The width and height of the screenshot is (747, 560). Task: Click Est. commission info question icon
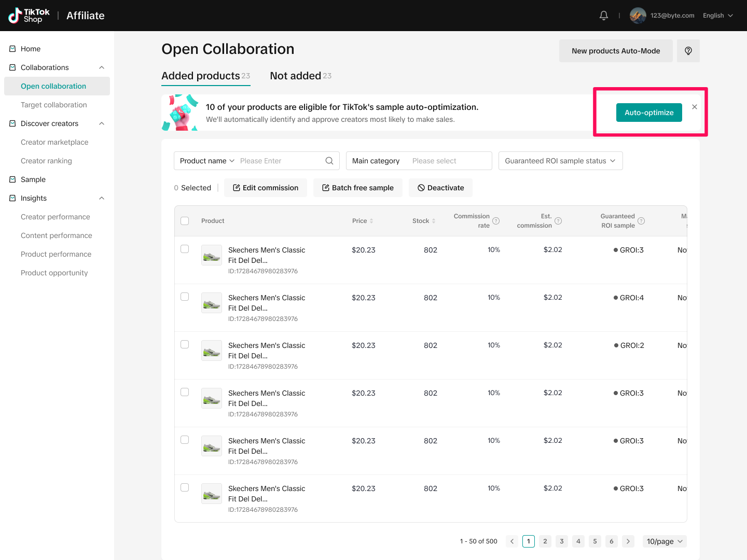(x=558, y=221)
